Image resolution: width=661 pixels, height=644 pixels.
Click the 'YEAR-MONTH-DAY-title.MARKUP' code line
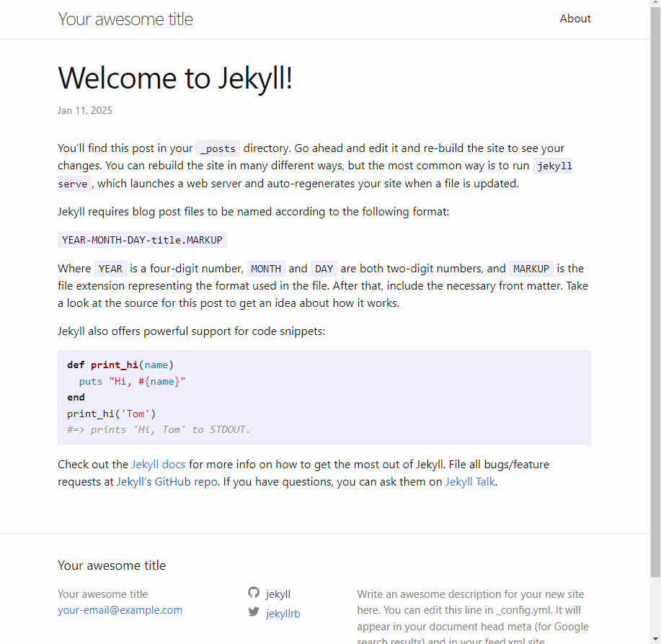pyautogui.click(x=141, y=240)
